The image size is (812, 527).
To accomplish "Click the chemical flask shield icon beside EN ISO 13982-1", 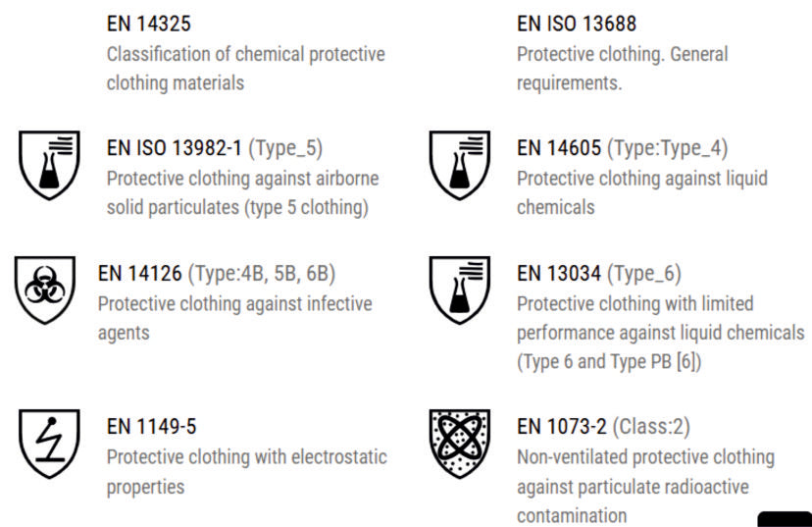I will pos(49,163).
